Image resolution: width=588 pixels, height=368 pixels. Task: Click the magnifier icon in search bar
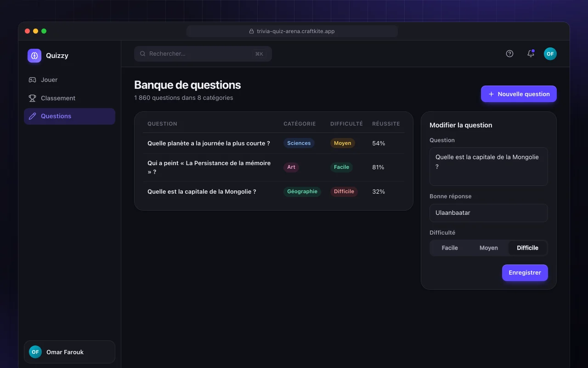(143, 54)
